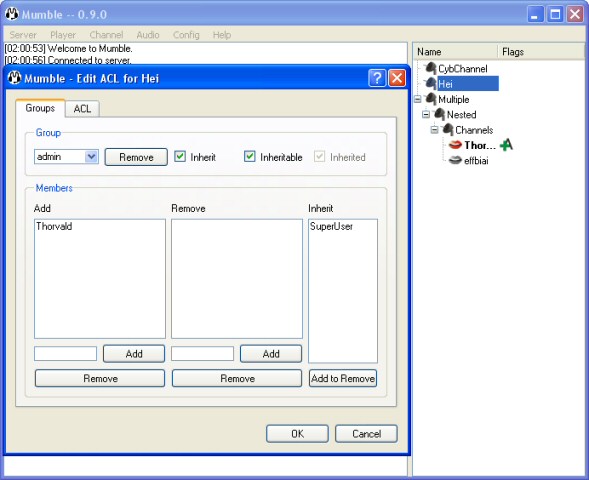Screen dimensions: 589x480
Task: Click the Nested channel icon
Action: tap(439, 114)
